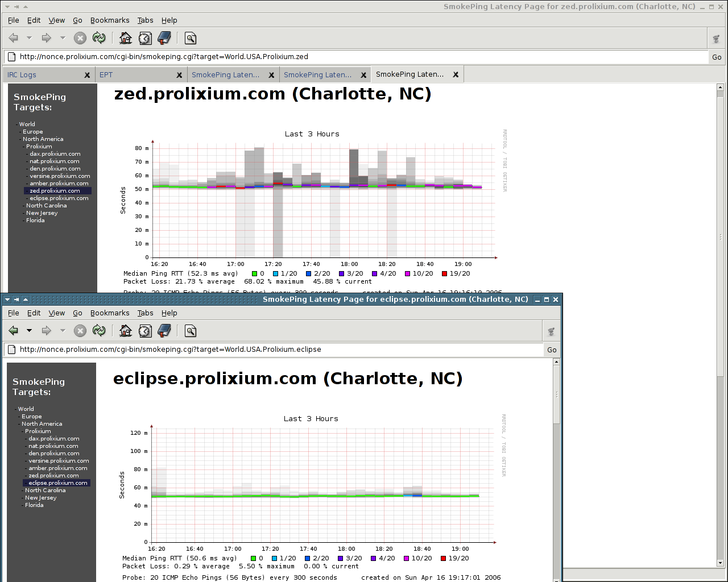Go Home via zed window toolbar icon
This screenshot has width=728, height=582.
point(126,38)
